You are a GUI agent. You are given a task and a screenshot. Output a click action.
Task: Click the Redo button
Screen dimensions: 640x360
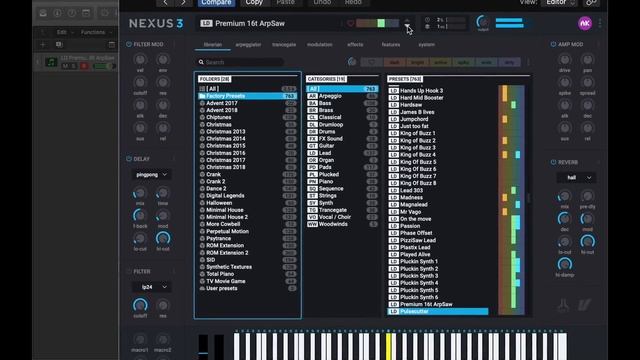(353, 2)
